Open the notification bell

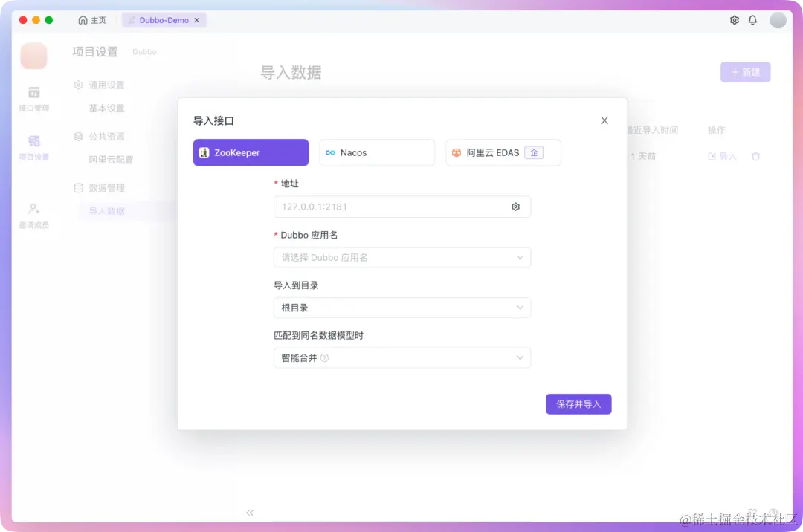752,20
